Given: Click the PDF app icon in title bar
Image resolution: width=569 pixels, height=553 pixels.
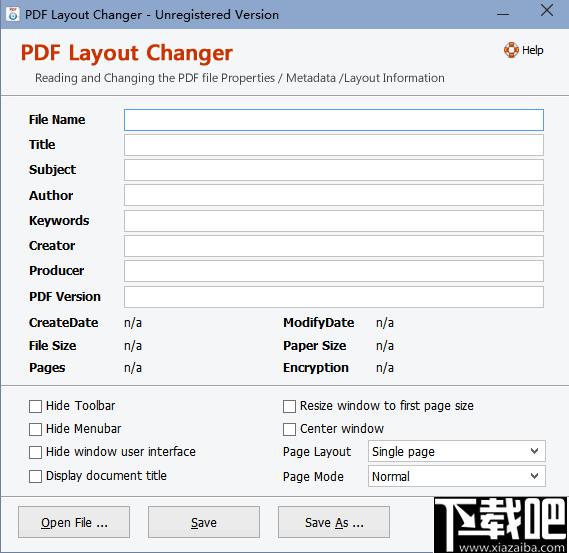Looking at the screenshot, I should (x=13, y=15).
